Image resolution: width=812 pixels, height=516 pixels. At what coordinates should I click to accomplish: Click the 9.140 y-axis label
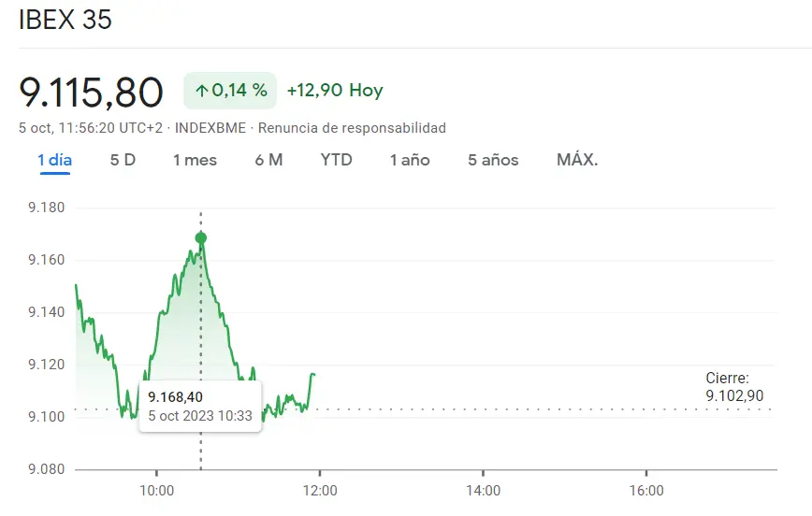(x=47, y=312)
